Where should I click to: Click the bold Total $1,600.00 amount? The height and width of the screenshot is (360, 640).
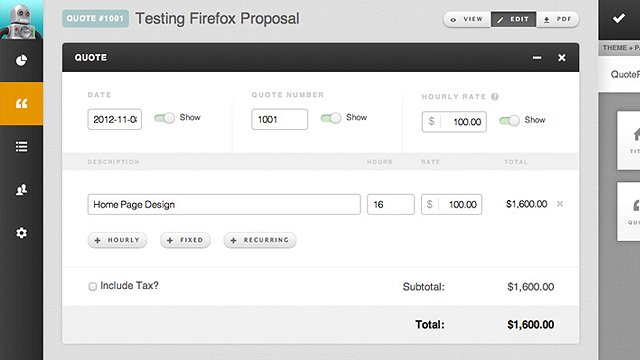click(x=531, y=324)
